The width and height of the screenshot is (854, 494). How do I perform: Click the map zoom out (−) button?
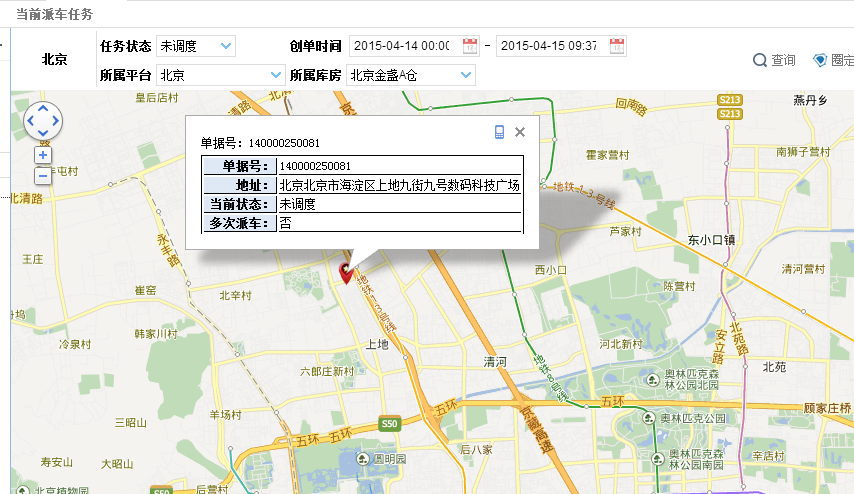[x=43, y=176]
